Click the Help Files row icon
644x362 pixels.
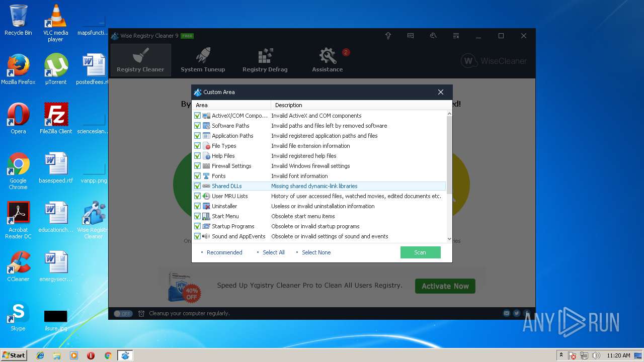[206, 156]
